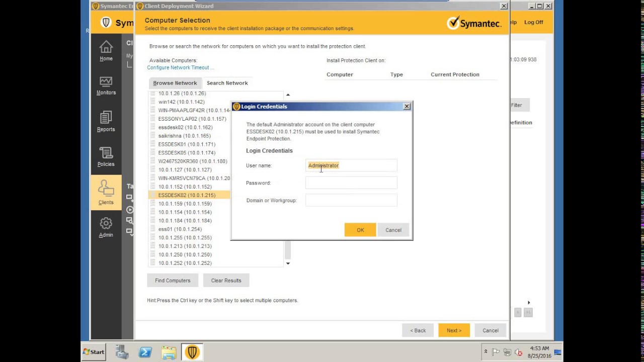Switch to the Browse Network tab
The image size is (644, 362).
[175, 83]
